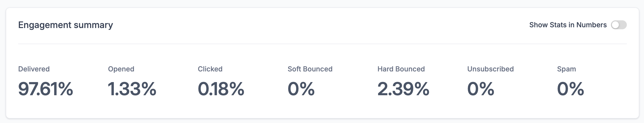This screenshot has width=644, height=123.
Task: Click the round knob of the stats switch
Action: (616, 25)
